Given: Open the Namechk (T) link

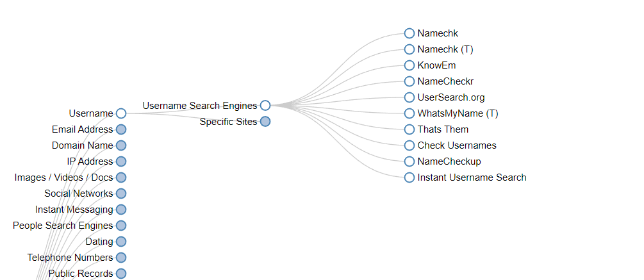Looking at the screenshot, I should pos(445,49).
